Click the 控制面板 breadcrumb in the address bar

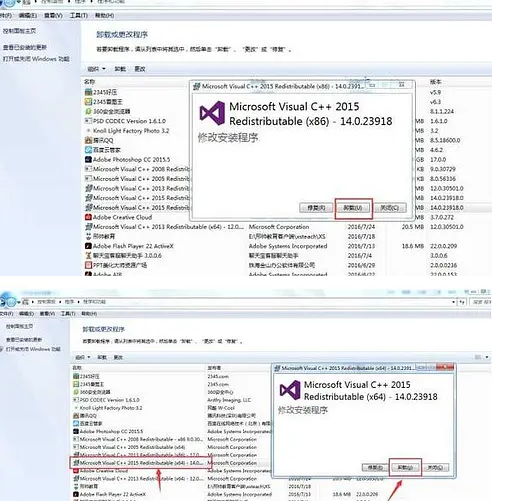coord(46,302)
